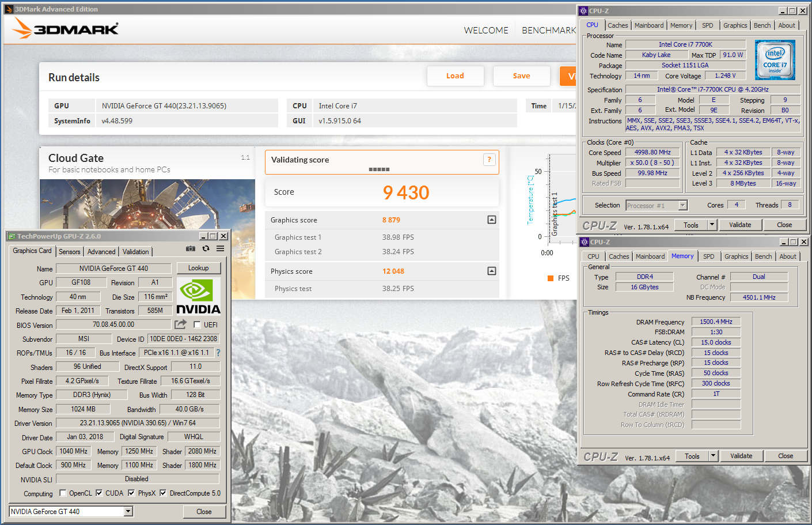Open Bench tab in upper CPU-Z window
The width and height of the screenshot is (812, 525).
point(762,25)
